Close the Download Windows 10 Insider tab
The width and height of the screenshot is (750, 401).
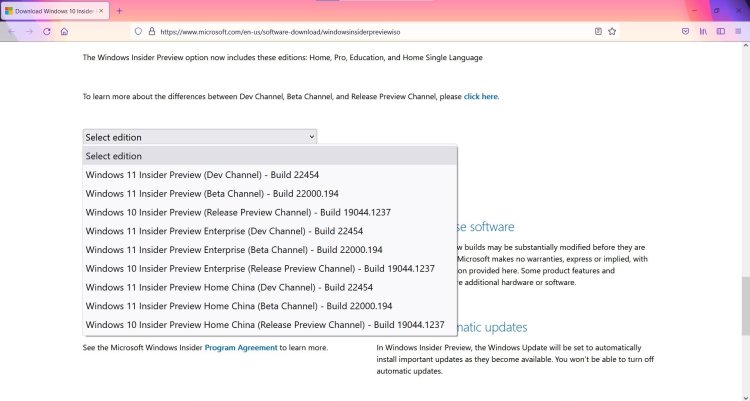101,11
